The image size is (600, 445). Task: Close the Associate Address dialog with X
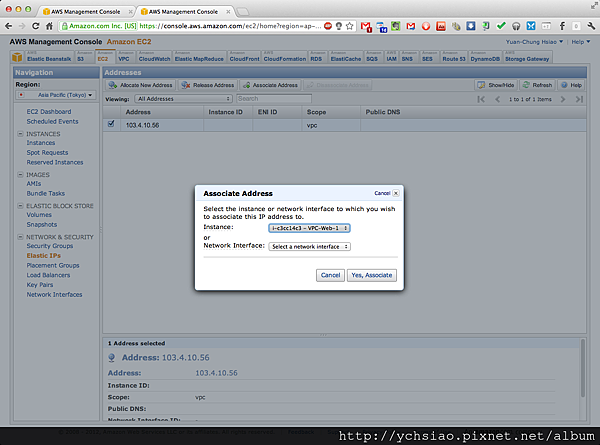pyautogui.click(x=396, y=193)
